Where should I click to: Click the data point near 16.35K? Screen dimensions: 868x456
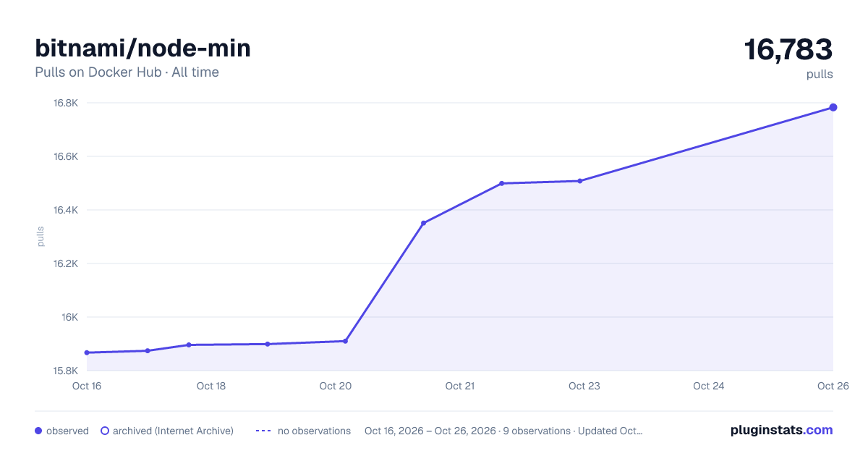click(x=423, y=223)
